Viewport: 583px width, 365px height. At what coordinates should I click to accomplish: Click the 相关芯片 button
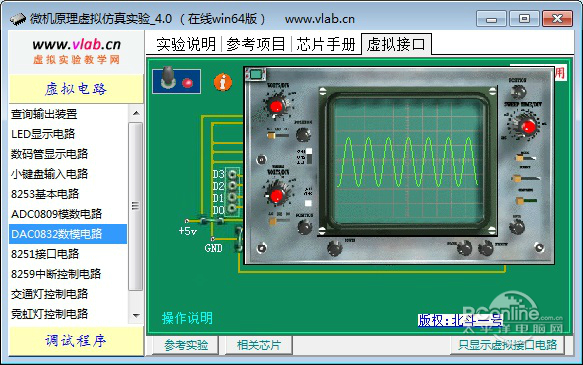[x=258, y=345]
